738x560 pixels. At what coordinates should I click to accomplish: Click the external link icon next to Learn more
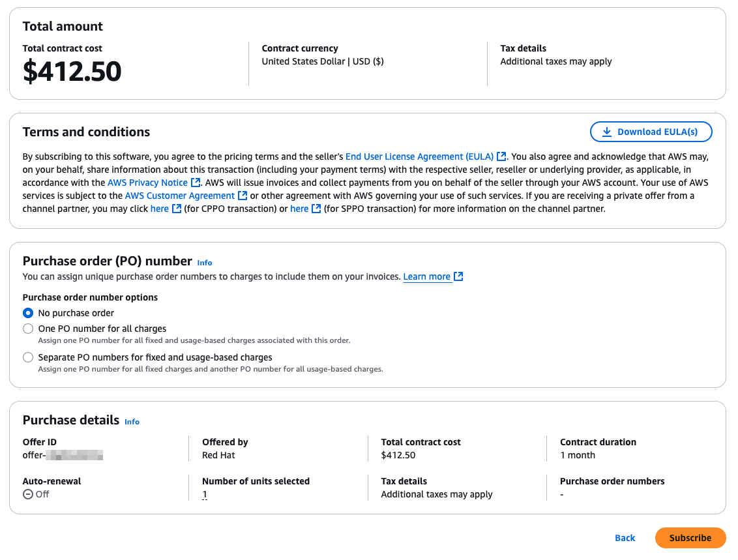tap(458, 276)
